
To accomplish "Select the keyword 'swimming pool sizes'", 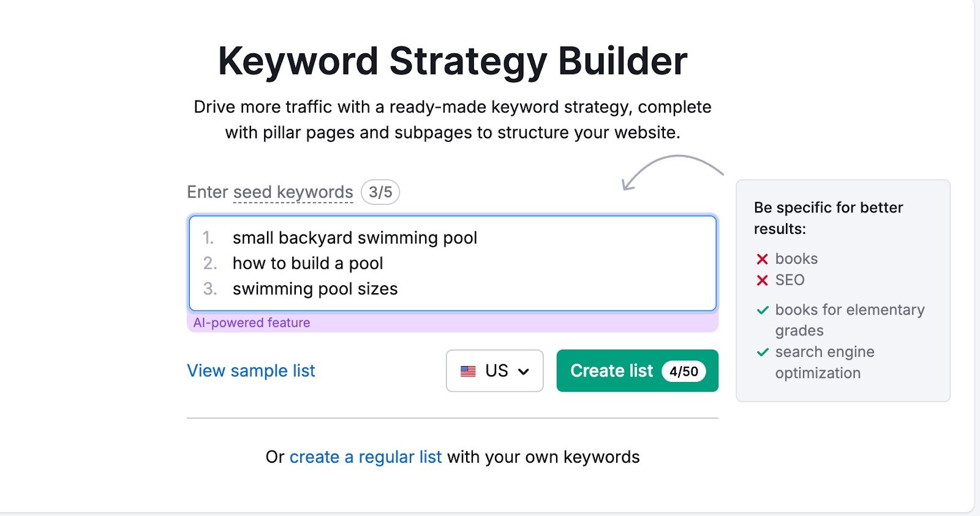I will pyautogui.click(x=315, y=288).
